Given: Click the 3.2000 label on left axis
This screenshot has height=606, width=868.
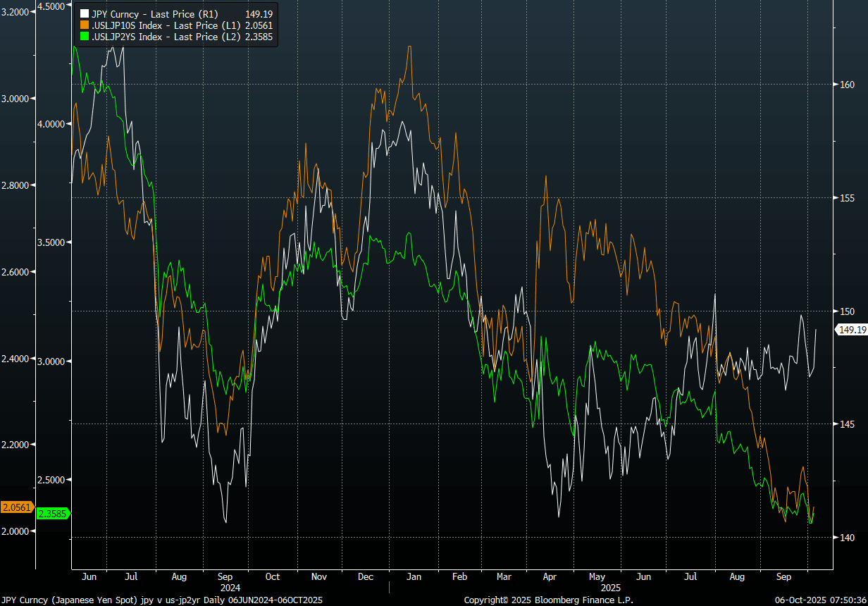Looking at the screenshot, I should point(15,12).
